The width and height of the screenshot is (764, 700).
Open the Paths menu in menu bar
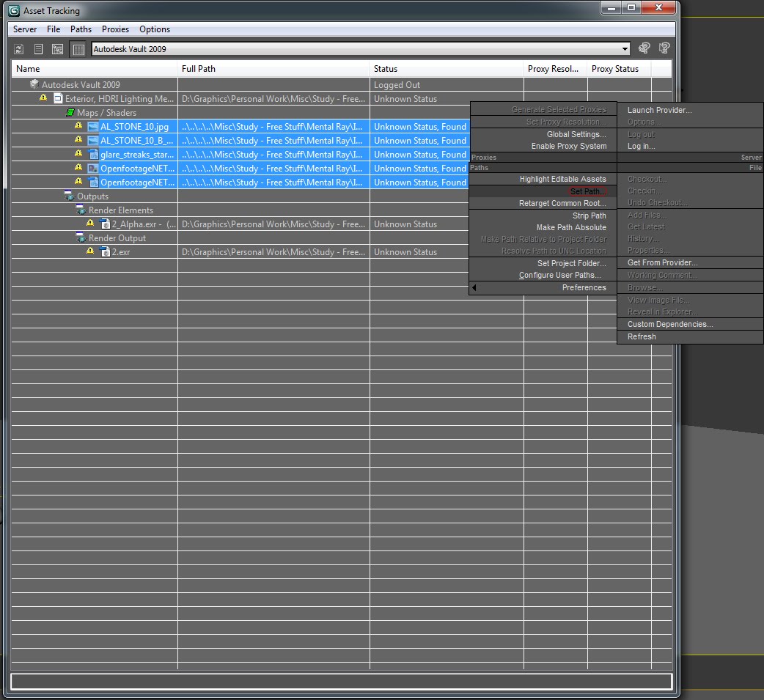click(x=81, y=29)
